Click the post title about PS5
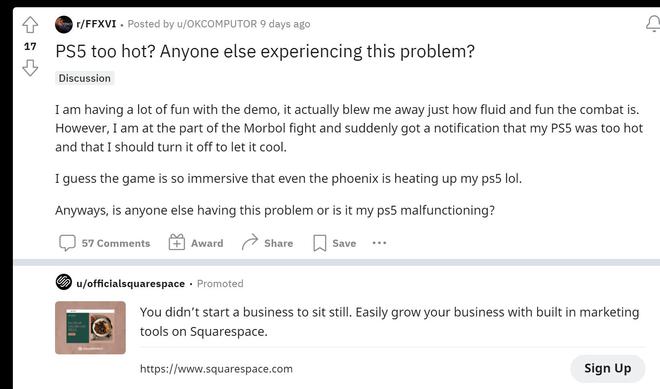Image resolution: width=660 pixels, height=389 pixels. tap(265, 52)
